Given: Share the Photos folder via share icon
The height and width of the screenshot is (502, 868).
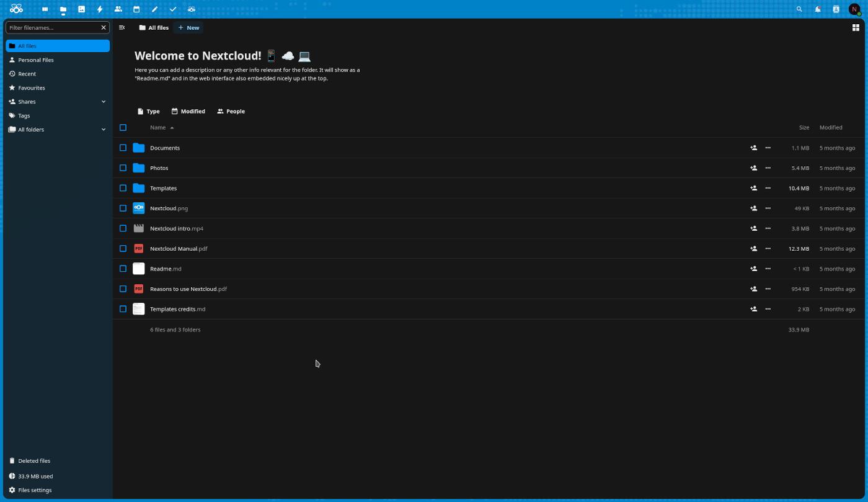Looking at the screenshot, I should tap(753, 168).
